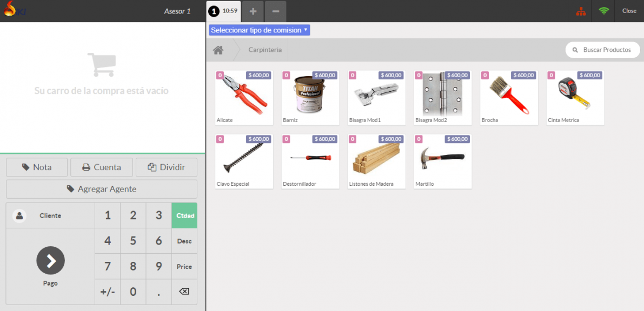The height and width of the screenshot is (311, 644).
Task: Select order tab 1 at 10:59
Action: (x=223, y=11)
